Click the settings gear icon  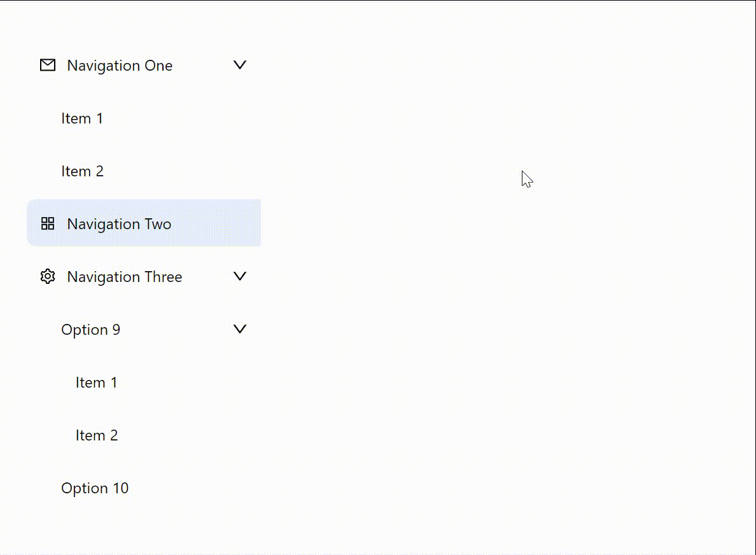click(x=48, y=276)
